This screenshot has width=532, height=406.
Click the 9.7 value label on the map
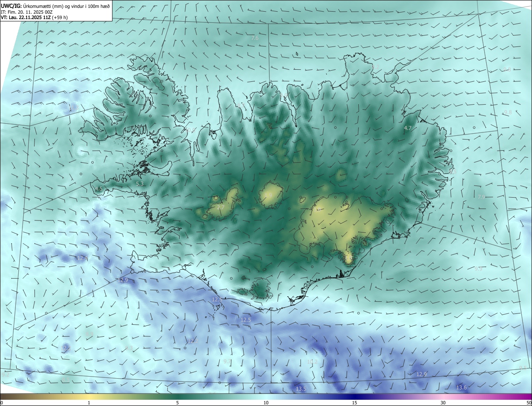[227, 362]
